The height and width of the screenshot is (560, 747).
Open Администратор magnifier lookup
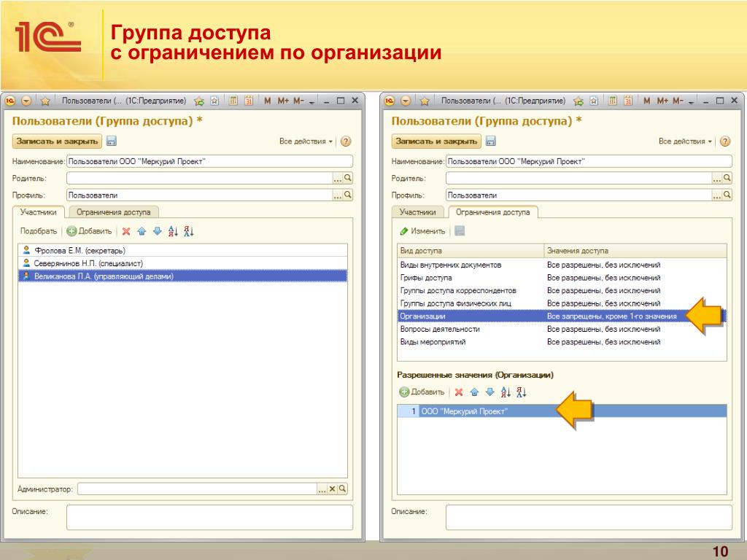coord(342,489)
